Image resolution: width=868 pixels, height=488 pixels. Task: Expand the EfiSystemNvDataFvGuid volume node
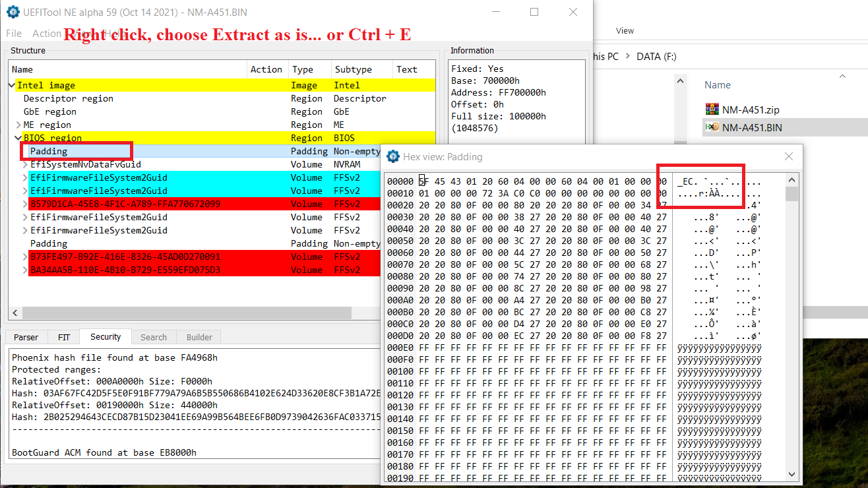[25, 164]
